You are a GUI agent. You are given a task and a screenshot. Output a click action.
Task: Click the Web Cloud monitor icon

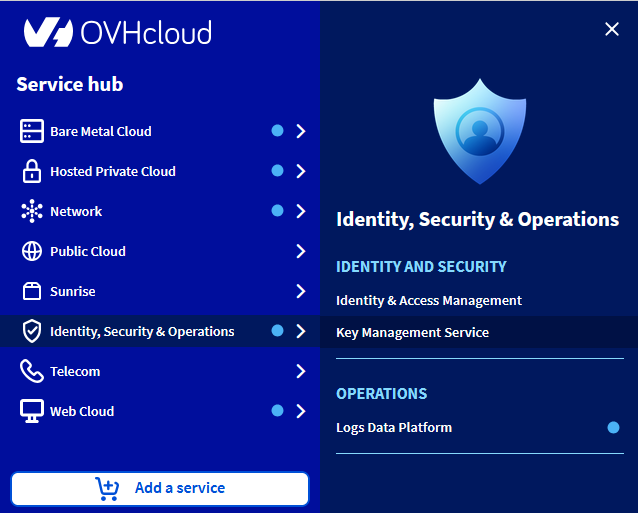point(32,411)
